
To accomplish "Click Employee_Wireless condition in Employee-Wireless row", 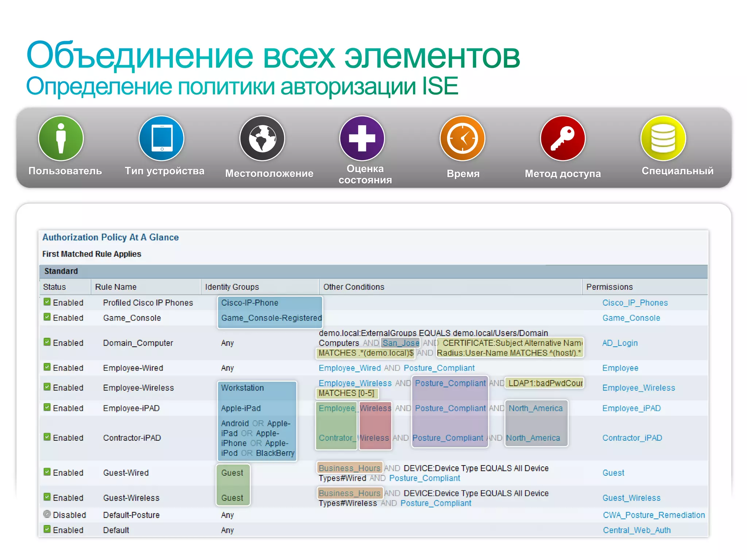I will (355, 383).
